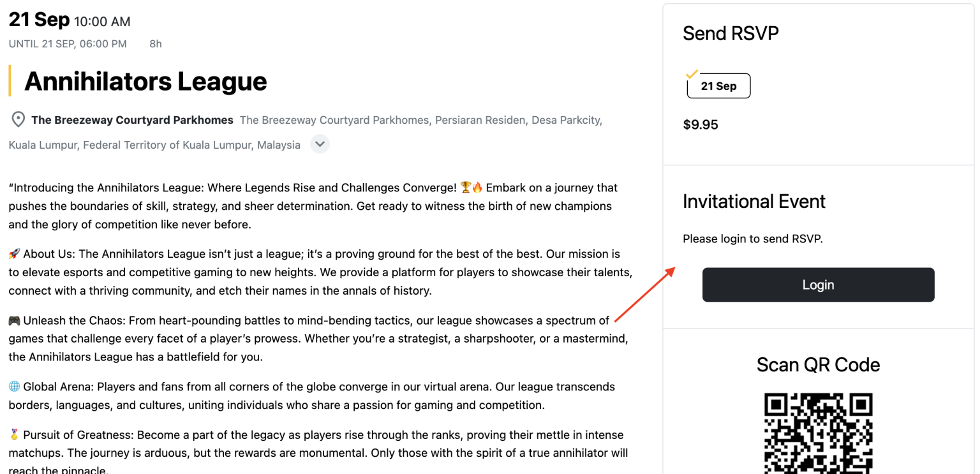
Task: Click the location pin icon
Action: pyautogui.click(x=18, y=120)
